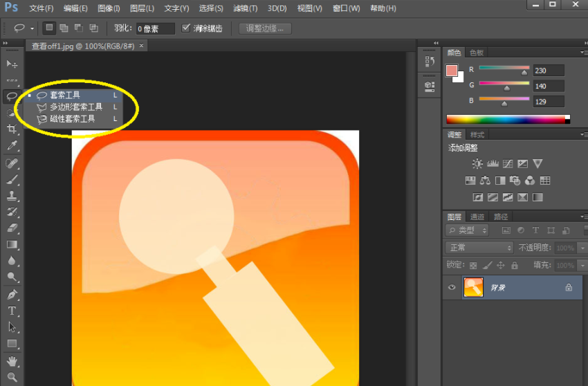588x386 pixels.
Task: Open the 滤镜(T) menu
Action: tap(246, 8)
